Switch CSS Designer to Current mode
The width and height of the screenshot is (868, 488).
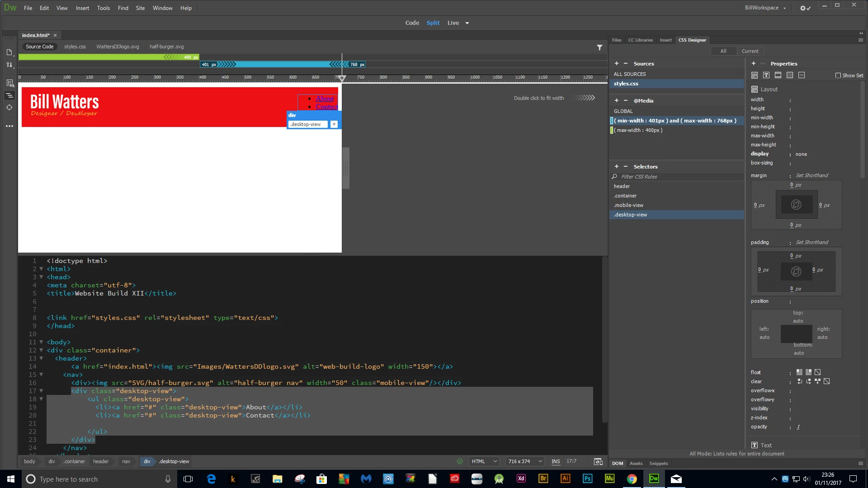click(750, 51)
